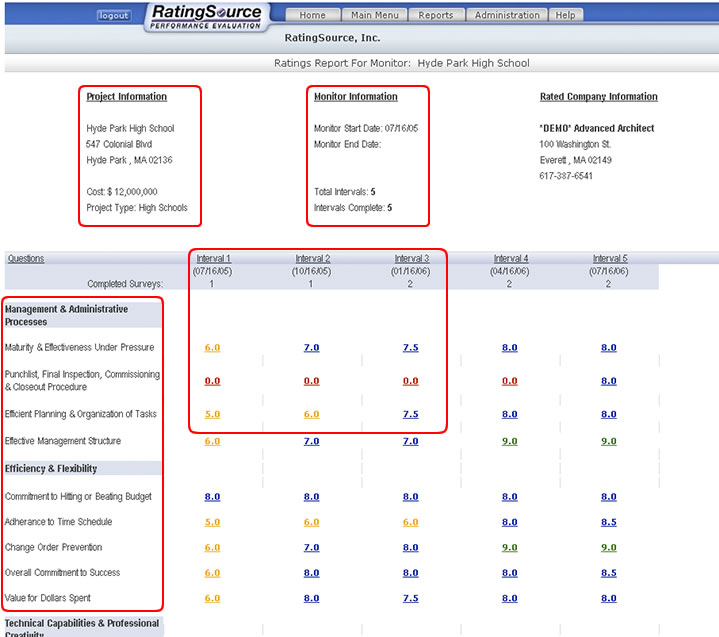Image resolution: width=719 pixels, height=637 pixels.
Task: Click Change Order Prevention Interval 2 score
Action: 311,548
